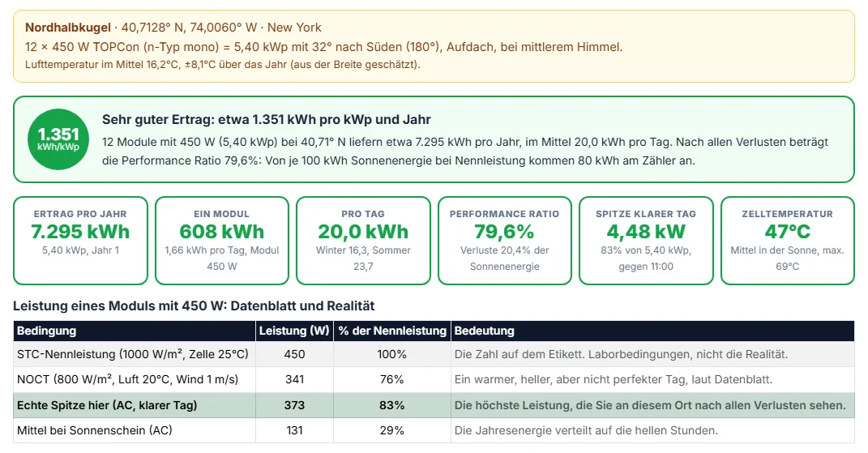Viewport: 868px width, 453px height.
Task: Select the 'Mittel bei Sonnenschein (AC)' cell
Action: point(135,430)
